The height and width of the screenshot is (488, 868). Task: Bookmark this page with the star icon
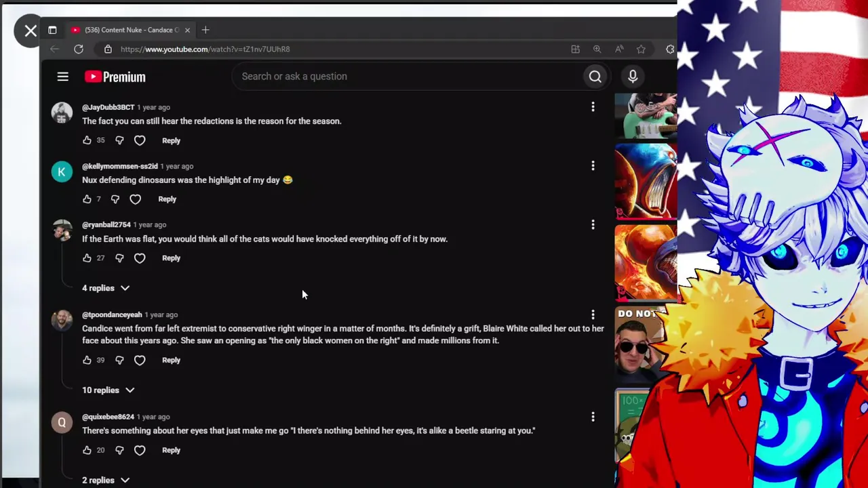click(x=641, y=49)
